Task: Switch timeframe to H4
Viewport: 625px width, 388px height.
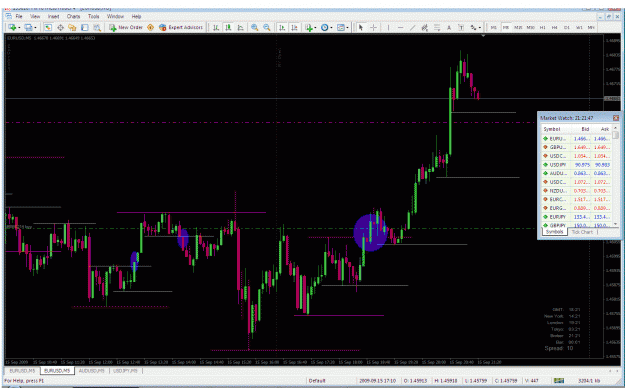Action: pos(554,28)
